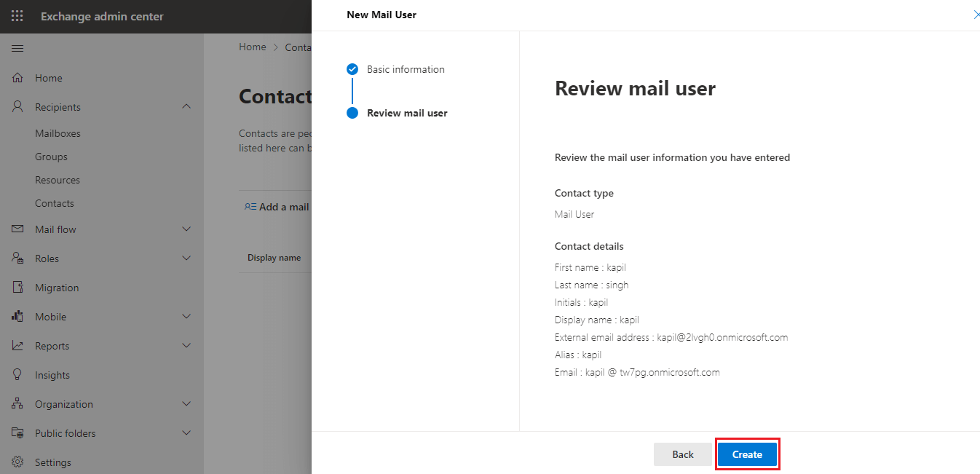Expand the Mail flow section chevron
The width and height of the screenshot is (980, 474).
pyautogui.click(x=186, y=229)
